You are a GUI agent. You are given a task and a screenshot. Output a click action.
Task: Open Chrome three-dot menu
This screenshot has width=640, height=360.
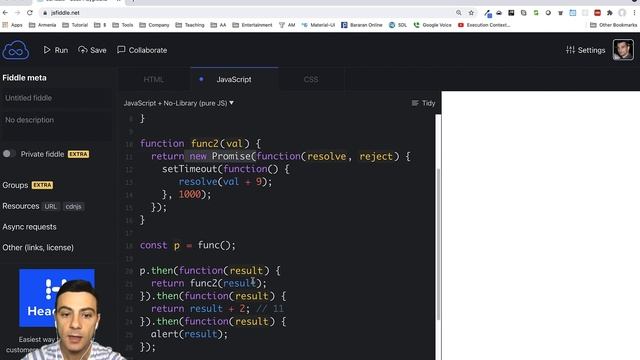coord(635,13)
